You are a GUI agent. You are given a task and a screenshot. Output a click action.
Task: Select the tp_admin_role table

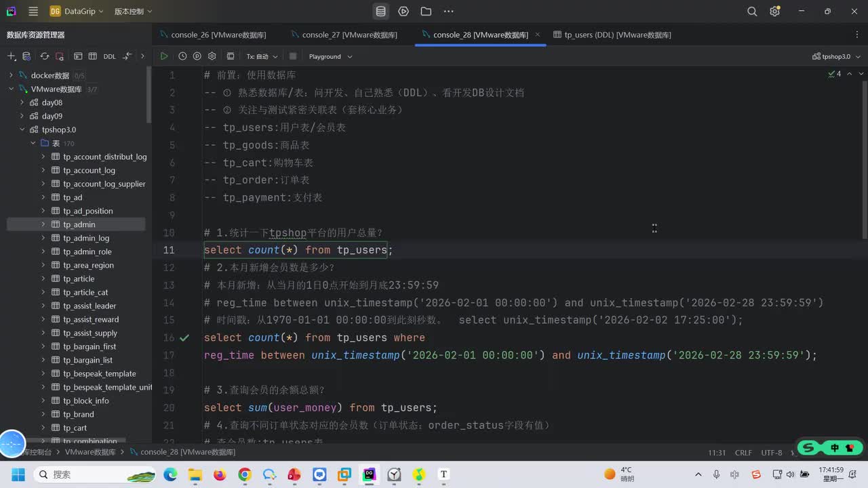[87, 251]
